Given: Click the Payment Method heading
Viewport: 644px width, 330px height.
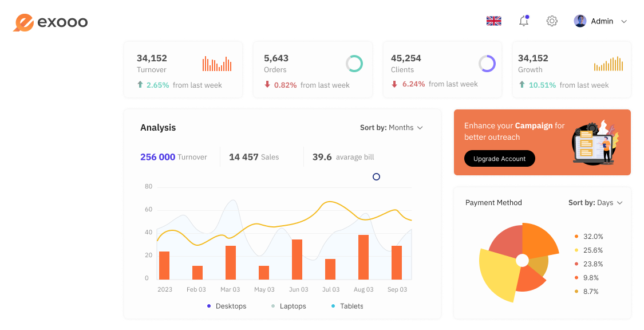Looking at the screenshot, I should coord(493,203).
